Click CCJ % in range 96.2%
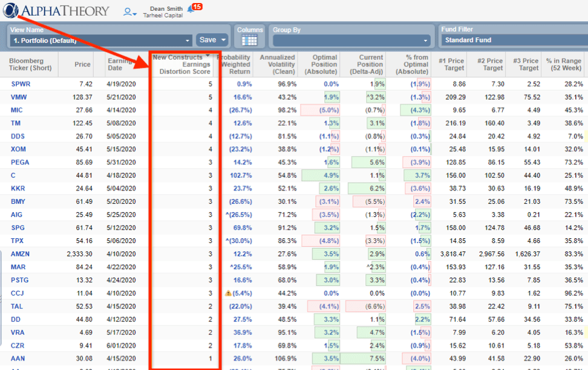588x370 pixels. [573, 294]
